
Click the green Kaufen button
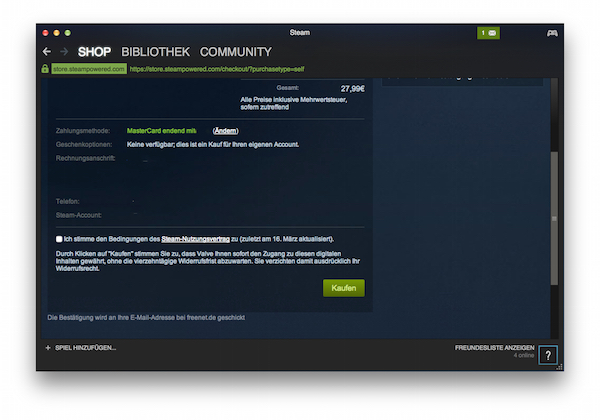344,288
